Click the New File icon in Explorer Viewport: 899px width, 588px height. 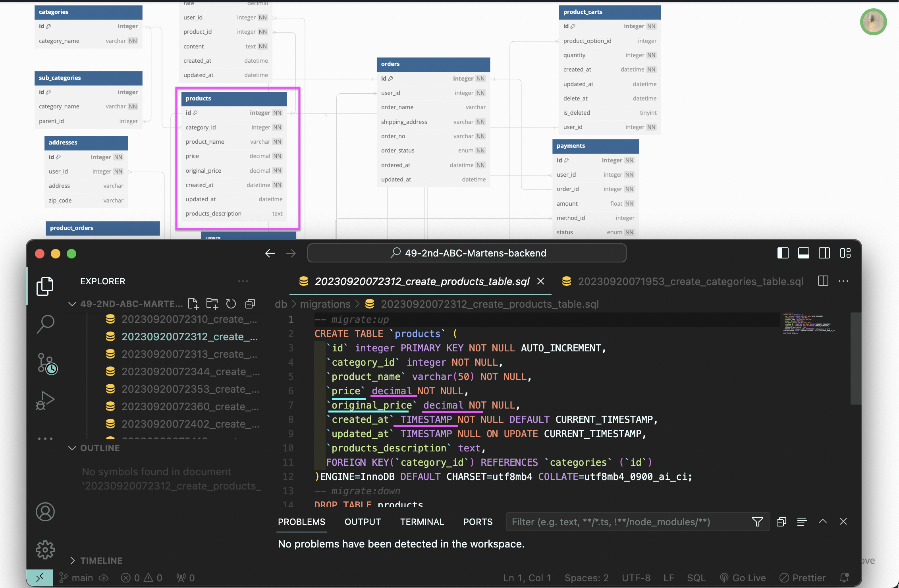pyautogui.click(x=193, y=304)
